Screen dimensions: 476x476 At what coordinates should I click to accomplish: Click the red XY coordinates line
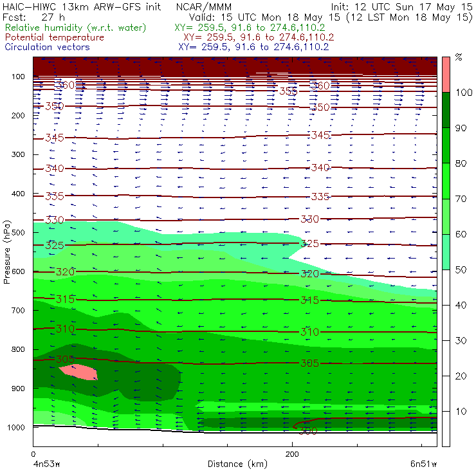click(259, 37)
